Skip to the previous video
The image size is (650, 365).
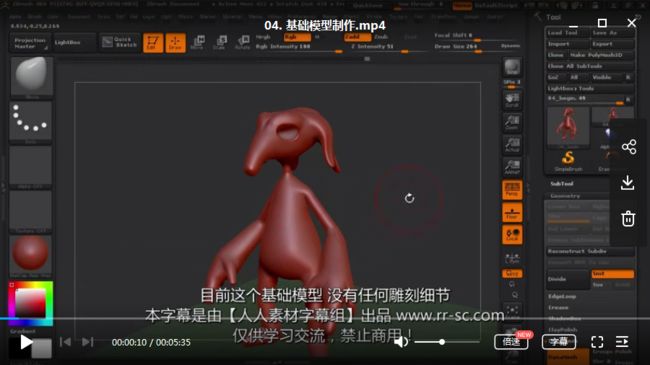tap(65, 342)
